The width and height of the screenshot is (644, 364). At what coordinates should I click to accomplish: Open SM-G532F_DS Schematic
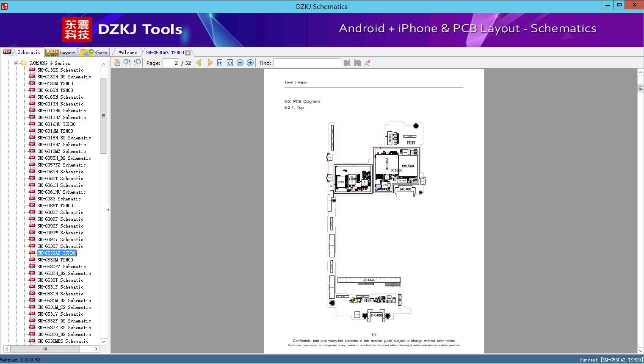[64, 321]
